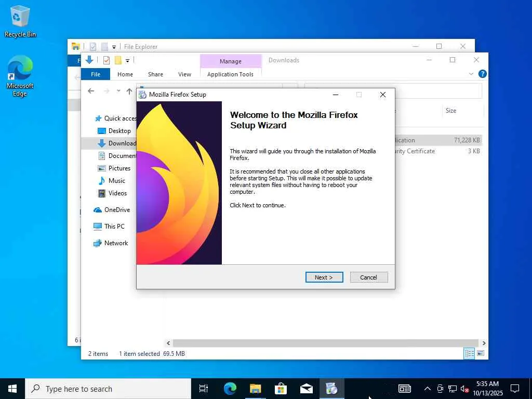Click the scroll left arrow in Downloads
The image size is (532, 399).
pos(168,343)
